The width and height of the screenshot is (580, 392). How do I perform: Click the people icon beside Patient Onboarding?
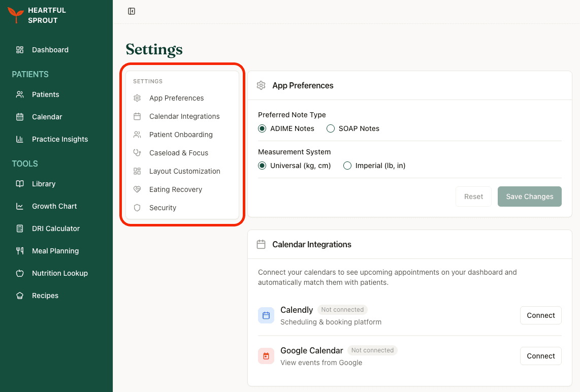tap(137, 135)
